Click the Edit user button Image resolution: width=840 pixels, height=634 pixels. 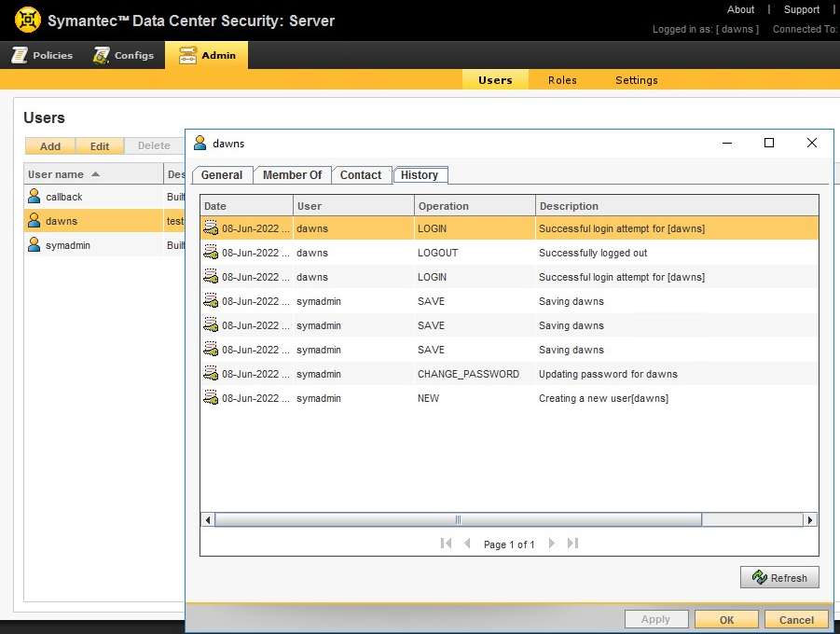tap(100, 145)
